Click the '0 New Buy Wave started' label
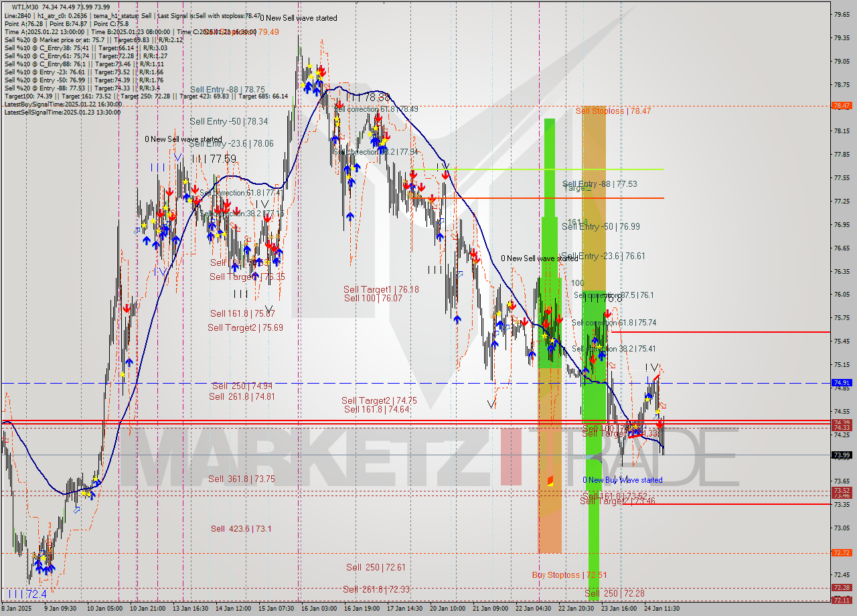Screen dimensions: 857x616 pos(623,480)
